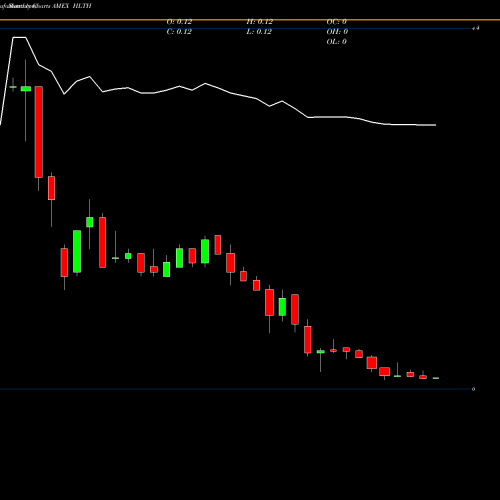
Task: Click the '0' price axis label
Action: click(x=473, y=389)
